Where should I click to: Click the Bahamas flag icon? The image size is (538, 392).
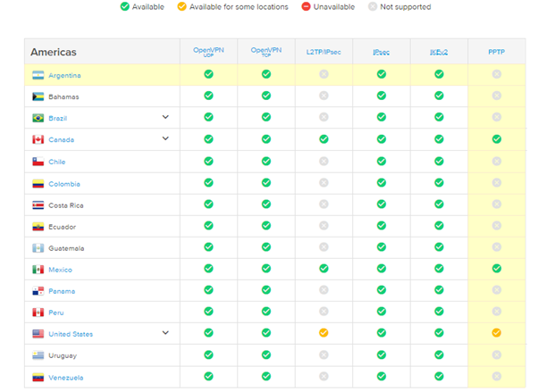(38, 96)
